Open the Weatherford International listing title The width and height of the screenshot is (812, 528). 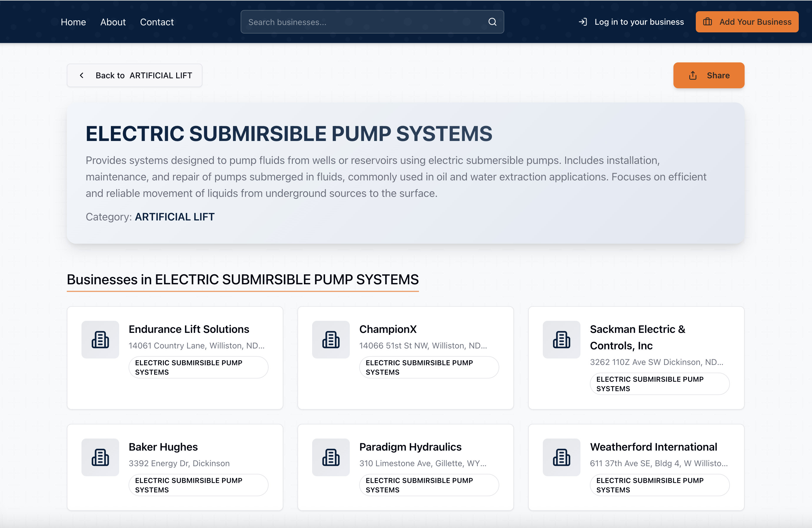click(x=653, y=447)
